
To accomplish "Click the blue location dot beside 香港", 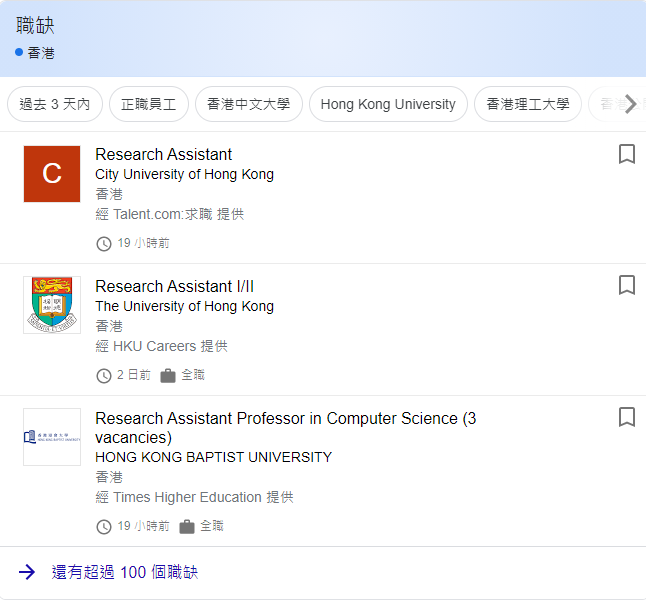I will (19, 52).
